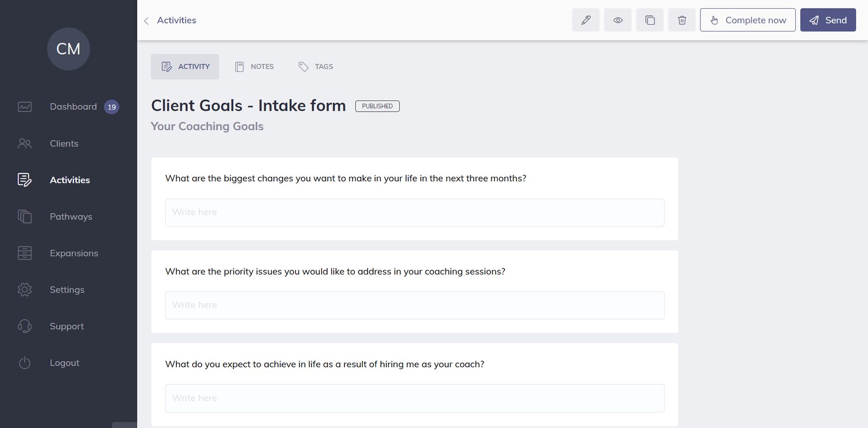Click the Activities sidebar icon
Screen dimensions: 868x428
pos(24,180)
